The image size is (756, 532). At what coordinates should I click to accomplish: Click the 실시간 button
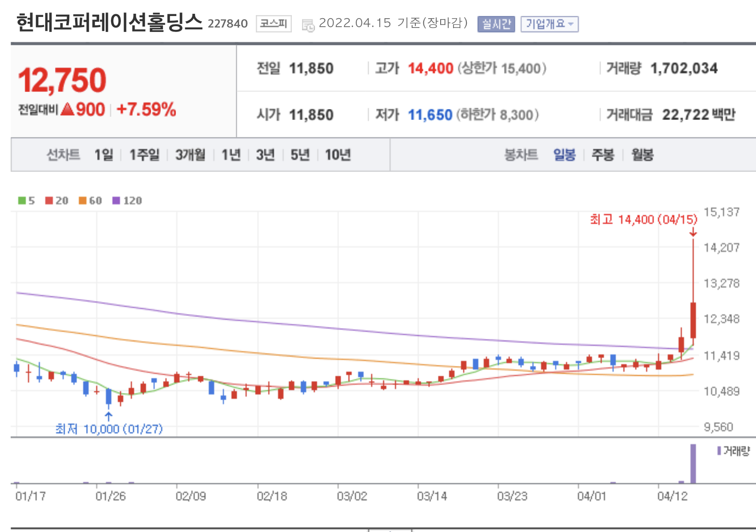tap(496, 24)
